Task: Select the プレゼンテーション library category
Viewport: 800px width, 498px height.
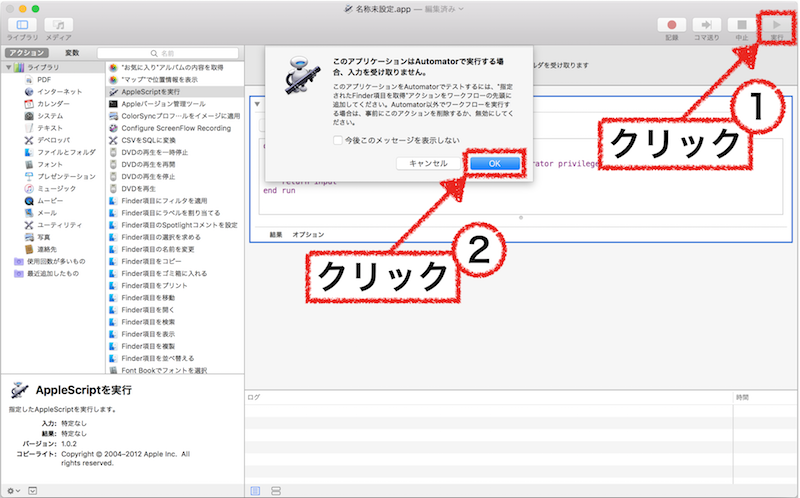Action: coord(60,177)
